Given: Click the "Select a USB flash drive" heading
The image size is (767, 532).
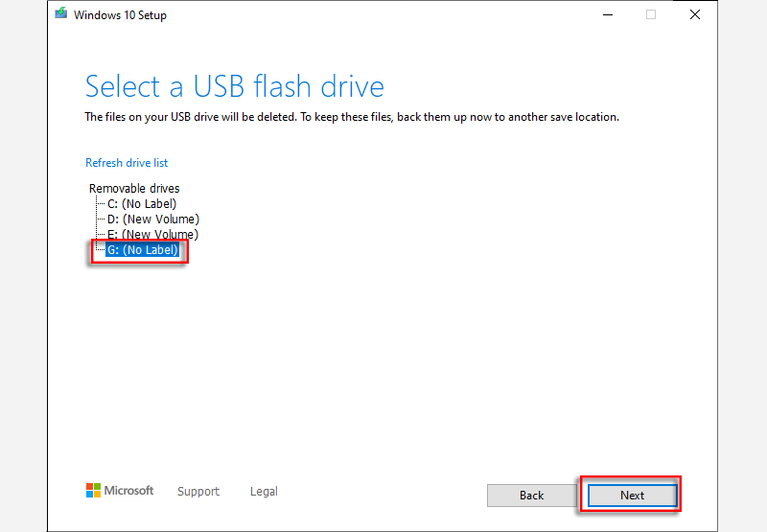Looking at the screenshot, I should click(234, 86).
